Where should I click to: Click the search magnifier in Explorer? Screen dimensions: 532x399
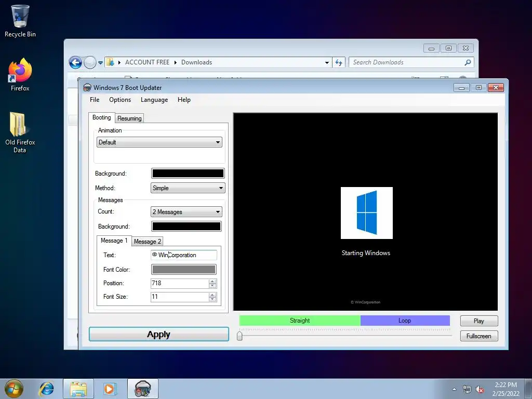tap(468, 62)
